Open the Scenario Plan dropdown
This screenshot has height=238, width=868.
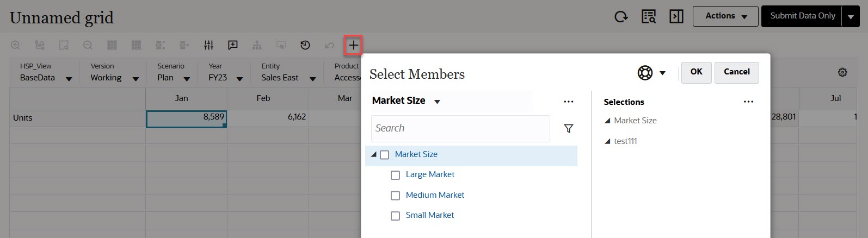tap(187, 79)
